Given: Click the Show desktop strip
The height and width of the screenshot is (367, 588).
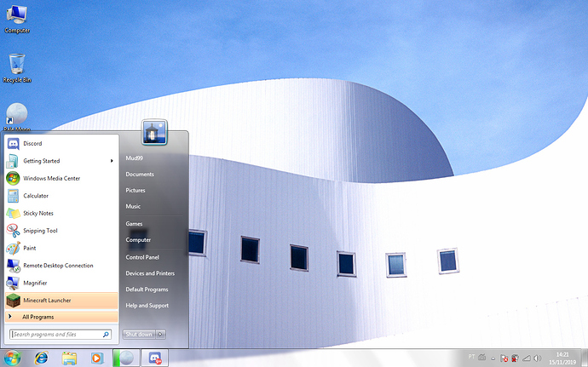Looking at the screenshot, I should click(x=585, y=358).
